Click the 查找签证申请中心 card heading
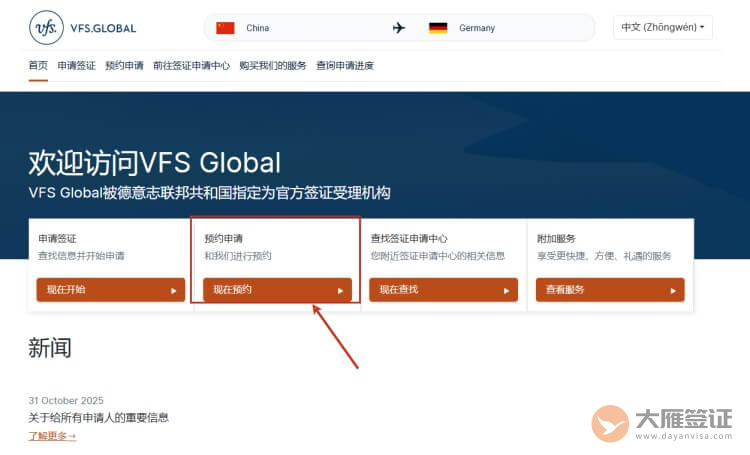 coord(409,238)
